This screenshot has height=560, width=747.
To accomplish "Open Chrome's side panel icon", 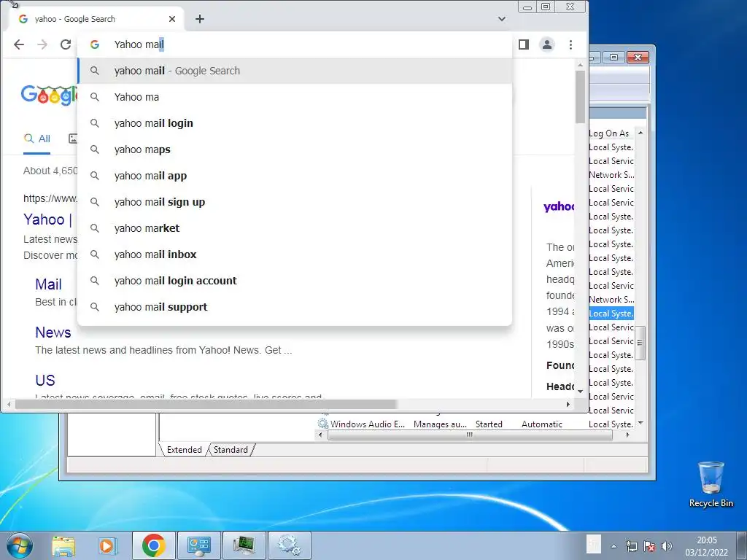I will [524, 44].
